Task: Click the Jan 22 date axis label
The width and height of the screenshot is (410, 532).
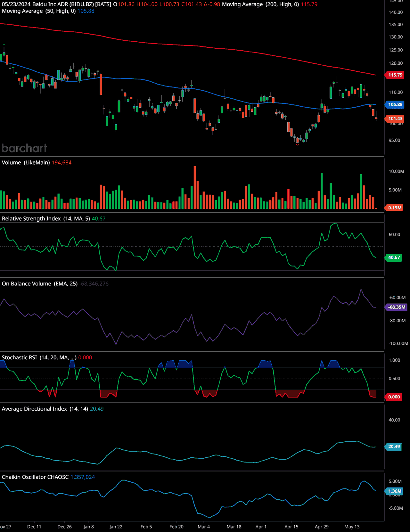Action: click(x=116, y=527)
